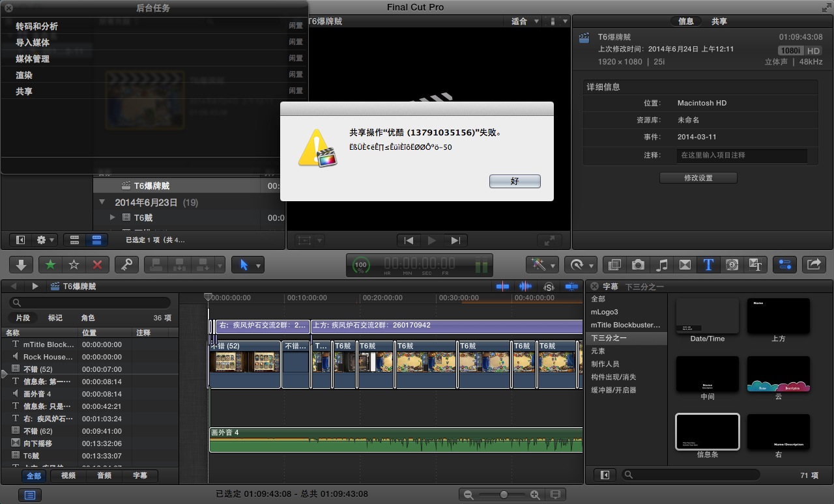
Task: Toggle snapping in the timeline
Action: click(571, 287)
